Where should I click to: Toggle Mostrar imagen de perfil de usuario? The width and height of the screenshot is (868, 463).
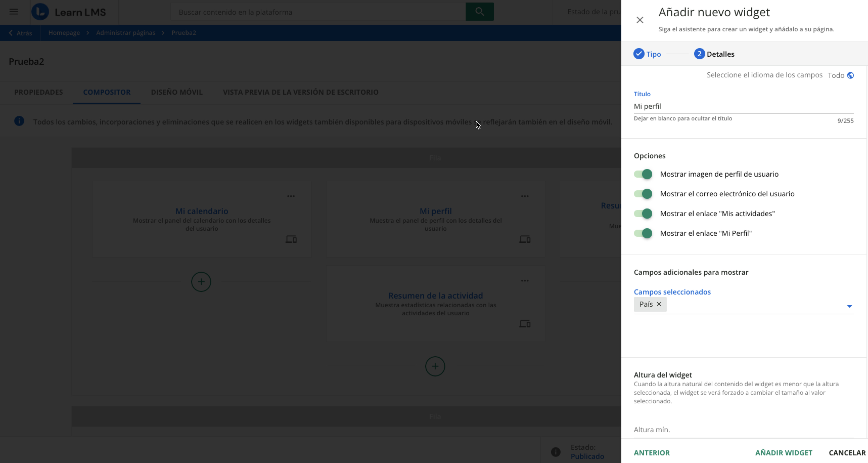(643, 174)
